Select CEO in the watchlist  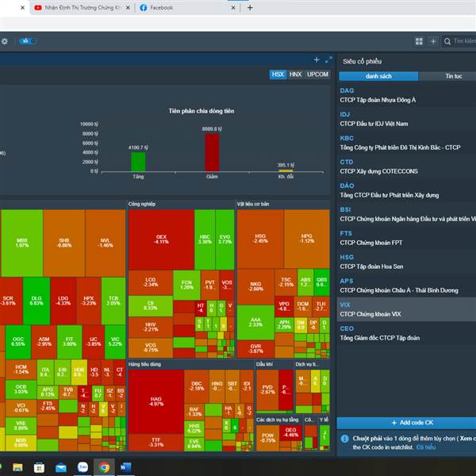pyautogui.click(x=406, y=333)
